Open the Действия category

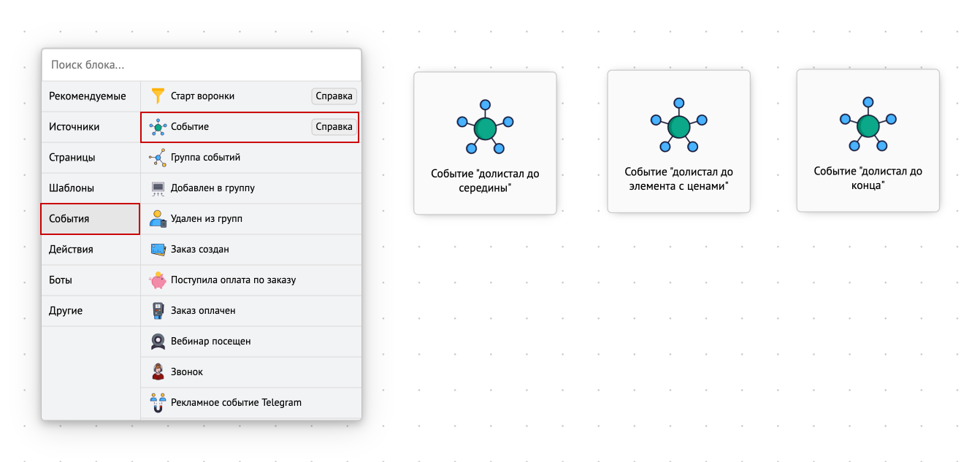[71, 250]
